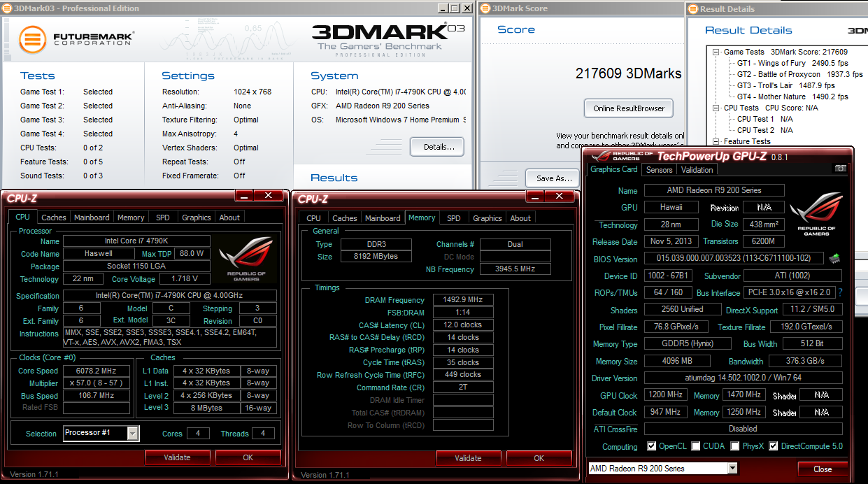Click the GPU-Z BIOS Version field

coord(733,259)
